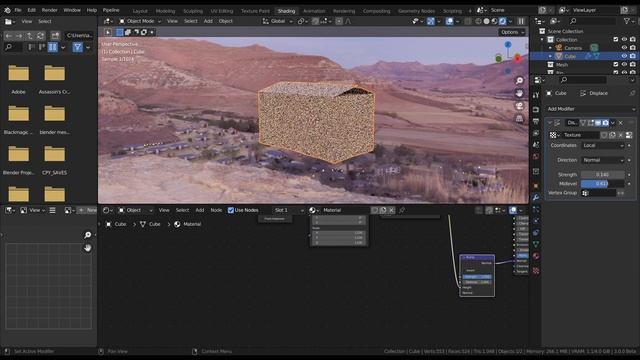Unlink material with X in node editor

(391, 210)
